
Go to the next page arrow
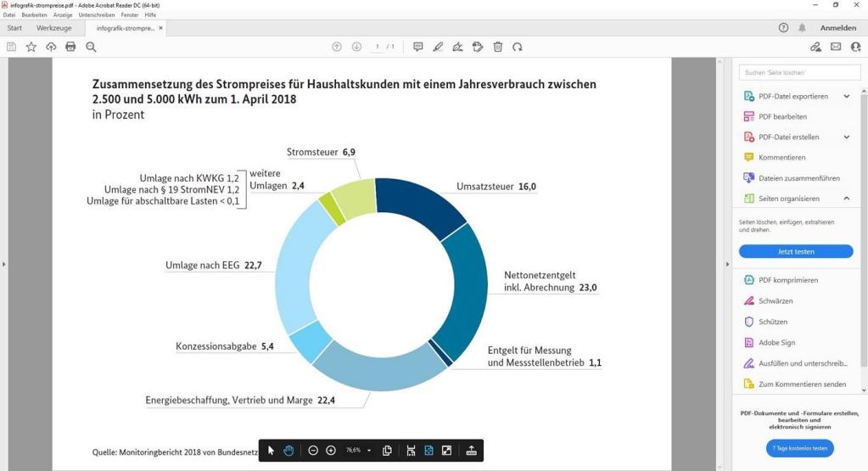[x=356, y=47]
